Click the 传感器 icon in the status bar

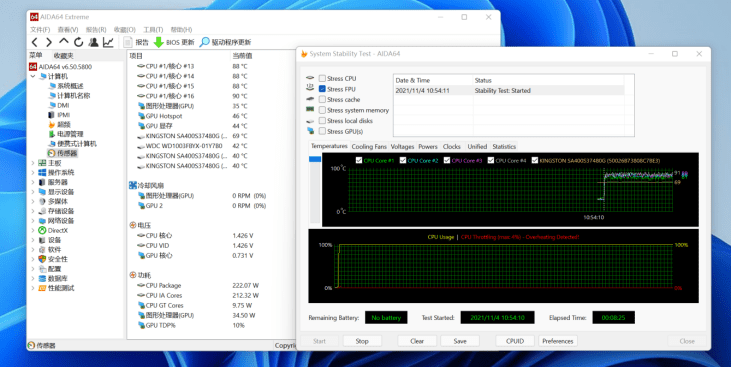click(x=31, y=346)
